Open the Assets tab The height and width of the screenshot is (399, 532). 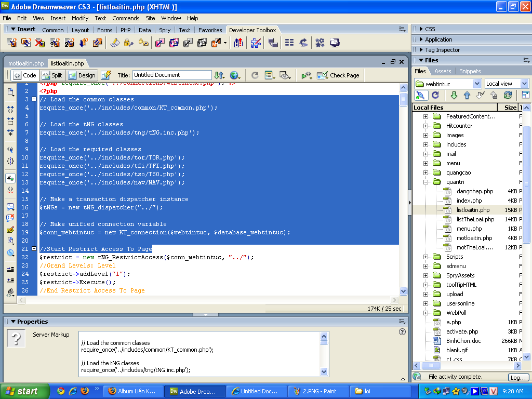(x=443, y=71)
